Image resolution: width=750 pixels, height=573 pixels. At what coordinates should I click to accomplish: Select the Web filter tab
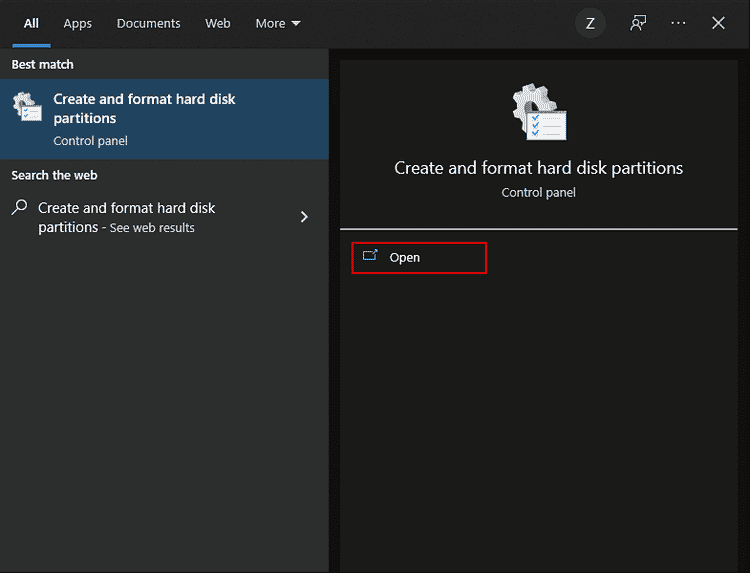click(218, 23)
